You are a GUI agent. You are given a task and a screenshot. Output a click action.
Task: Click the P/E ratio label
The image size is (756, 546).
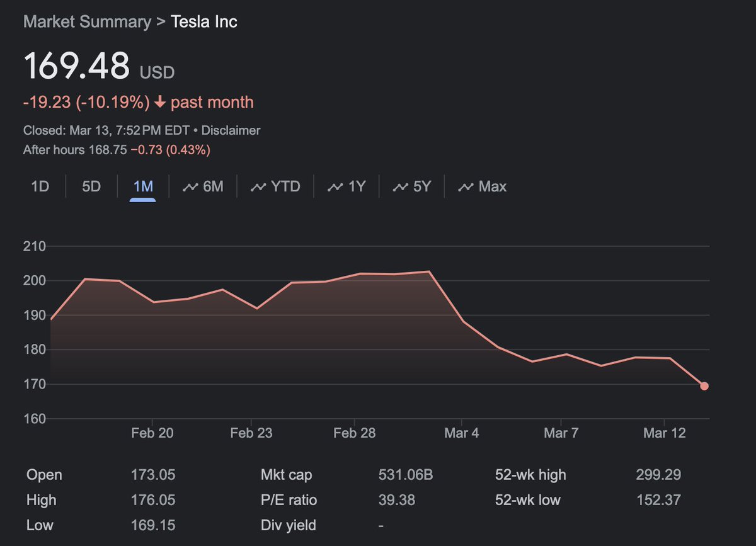click(289, 500)
